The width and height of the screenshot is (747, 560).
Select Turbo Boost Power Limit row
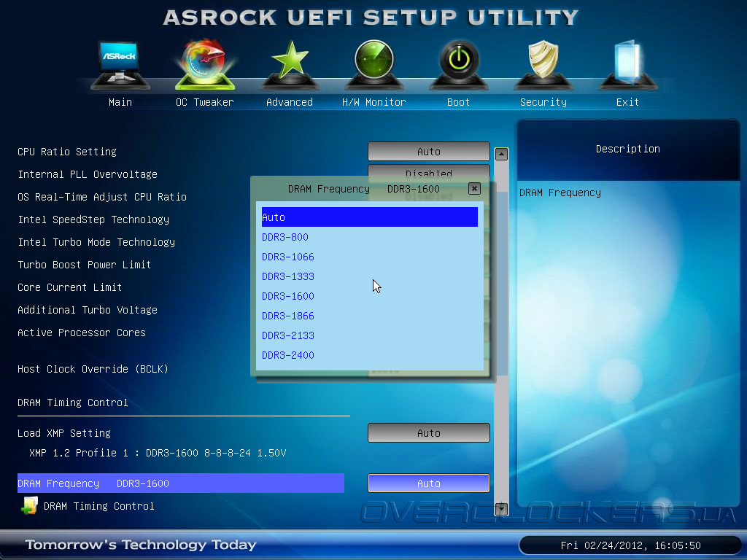[x=85, y=265]
